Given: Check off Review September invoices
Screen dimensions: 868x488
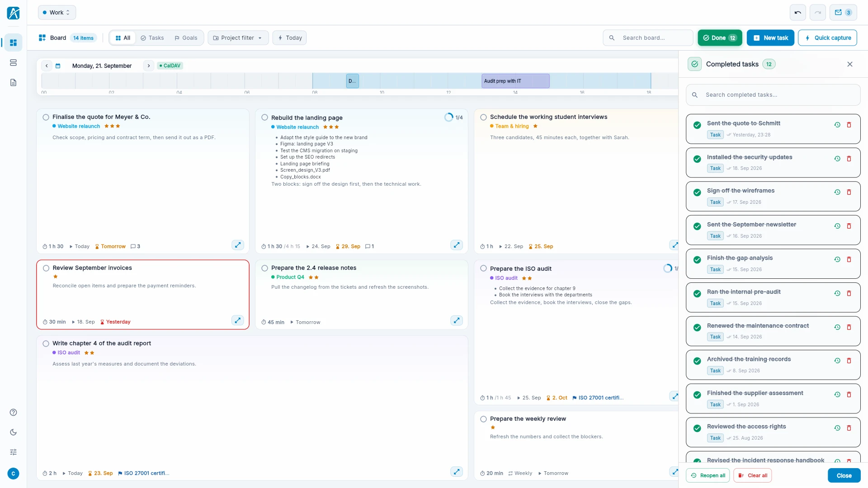Looking at the screenshot, I should click(46, 268).
